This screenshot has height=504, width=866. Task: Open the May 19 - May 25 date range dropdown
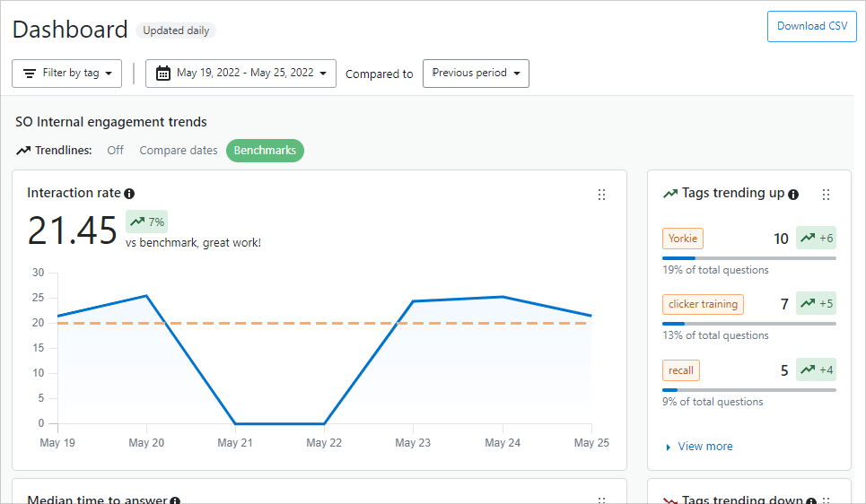coord(241,74)
